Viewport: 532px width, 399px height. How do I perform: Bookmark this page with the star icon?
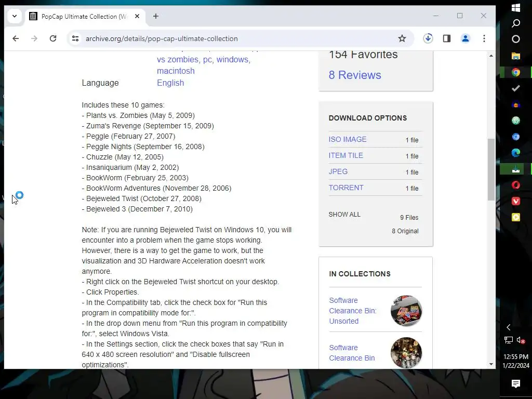[x=402, y=38]
